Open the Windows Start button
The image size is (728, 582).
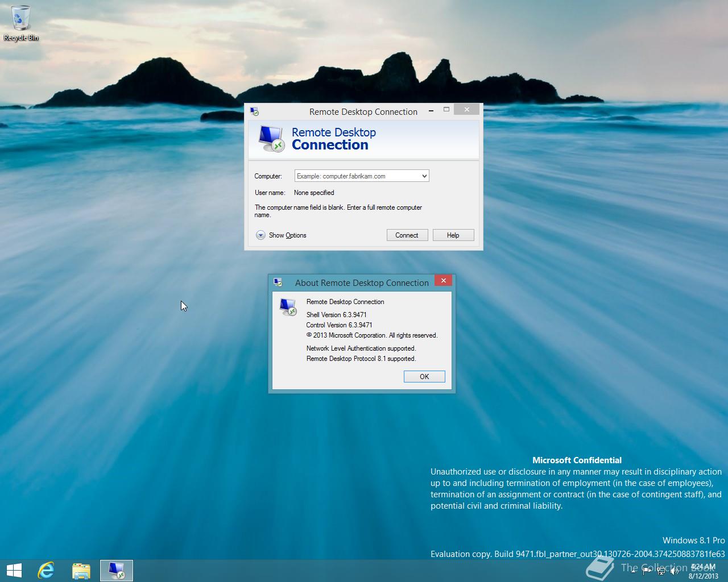point(14,570)
